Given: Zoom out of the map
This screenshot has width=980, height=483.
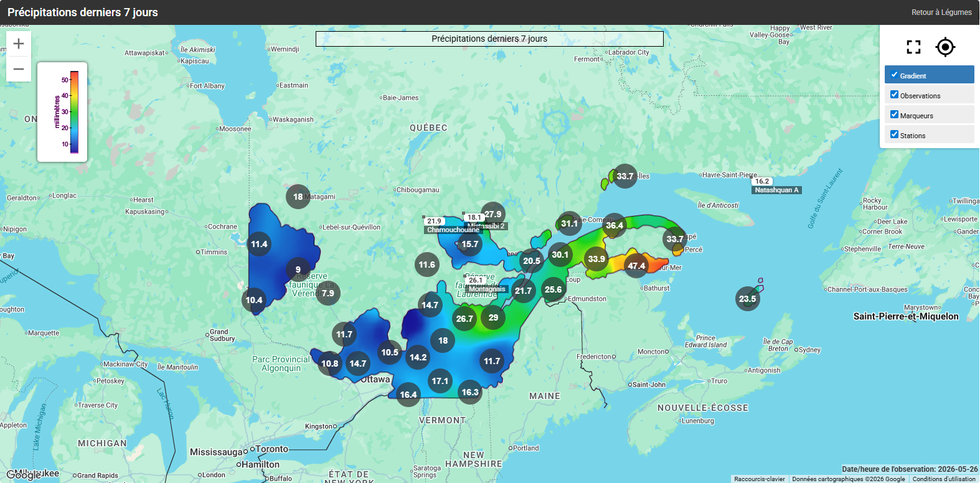Looking at the screenshot, I should coord(19,69).
